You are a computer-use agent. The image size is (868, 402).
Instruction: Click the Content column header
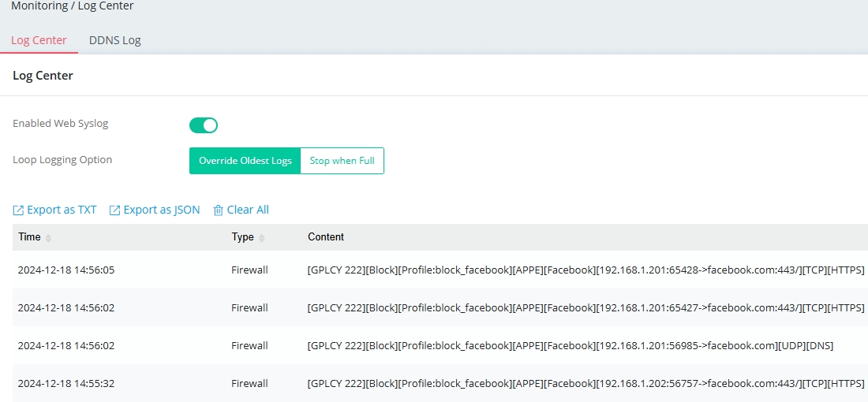(326, 237)
